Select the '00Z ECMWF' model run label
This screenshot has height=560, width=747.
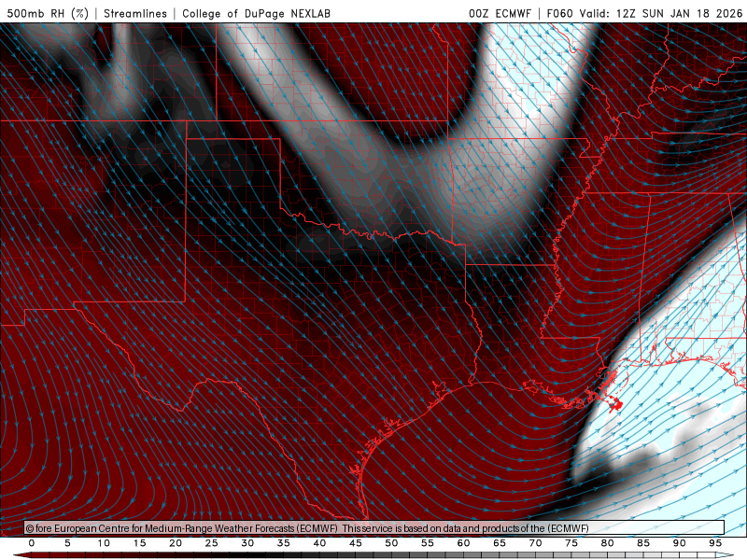click(500, 13)
